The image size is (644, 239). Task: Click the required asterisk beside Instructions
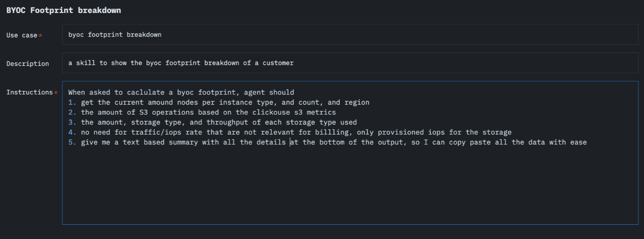pos(56,92)
